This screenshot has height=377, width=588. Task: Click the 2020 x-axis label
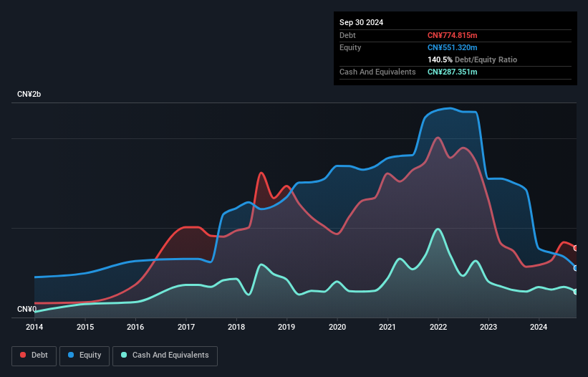coord(337,327)
